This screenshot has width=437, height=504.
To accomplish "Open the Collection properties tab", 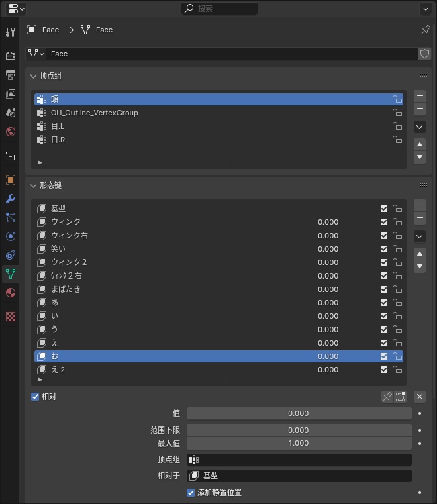I will point(11,156).
